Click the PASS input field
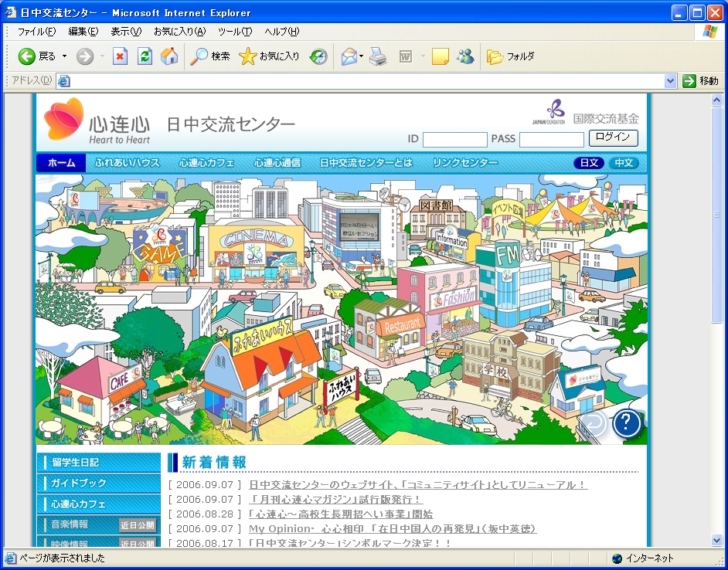 [x=551, y=140]
